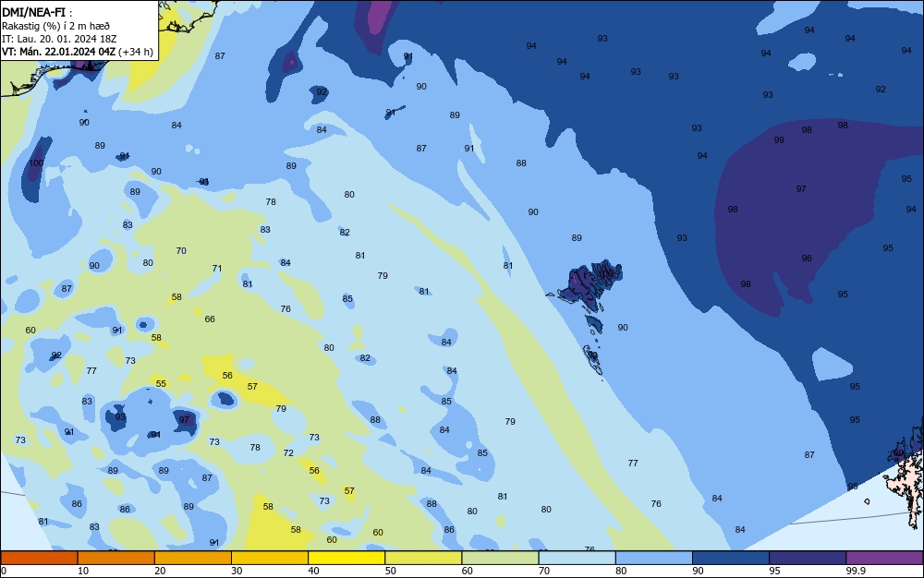Click the humidity value '70' on the map
This screenshot has height=578, width=924.
(x=181, y=251)
